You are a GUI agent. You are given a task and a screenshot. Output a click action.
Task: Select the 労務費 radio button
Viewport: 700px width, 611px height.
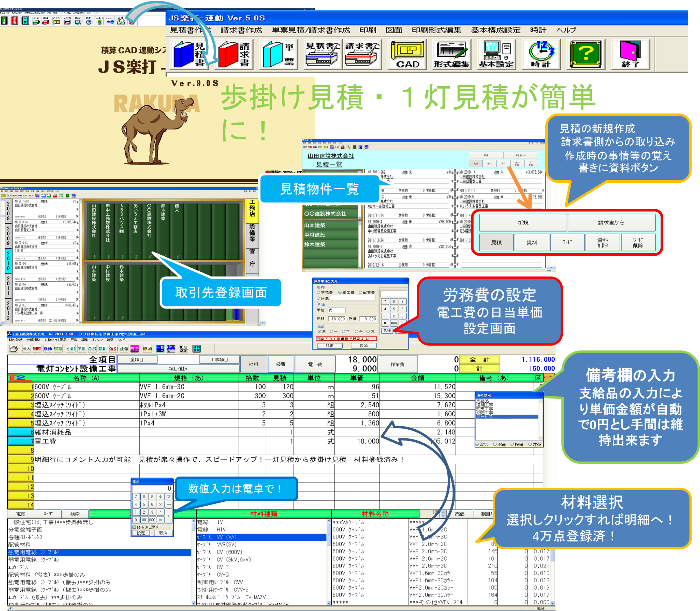click(318, 292)
